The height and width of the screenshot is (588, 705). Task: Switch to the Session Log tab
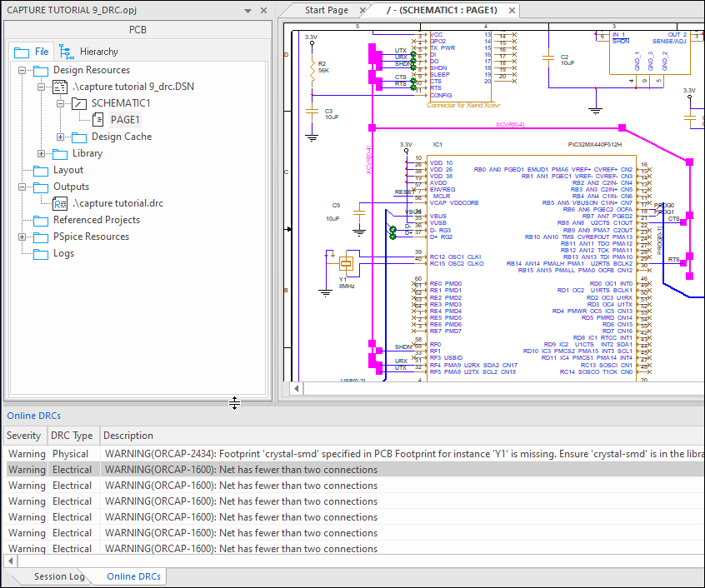[59, 576]
